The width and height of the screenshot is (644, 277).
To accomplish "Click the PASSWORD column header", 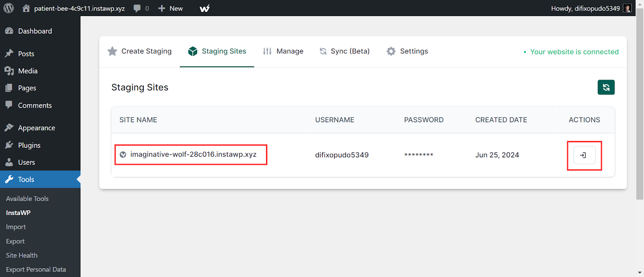I will point(424,120).
